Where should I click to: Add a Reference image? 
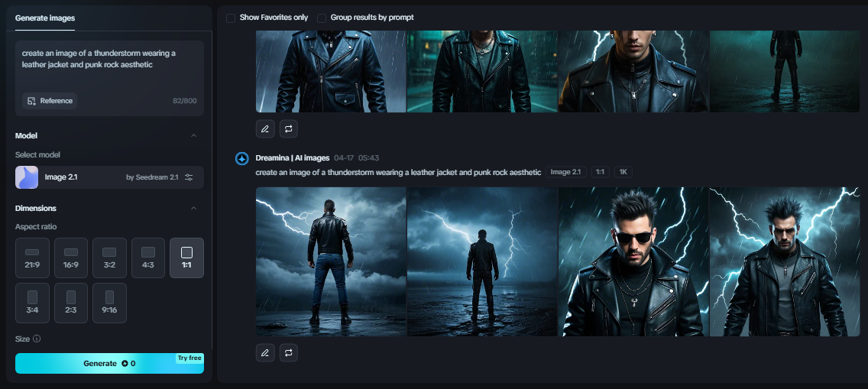(50, 101)
